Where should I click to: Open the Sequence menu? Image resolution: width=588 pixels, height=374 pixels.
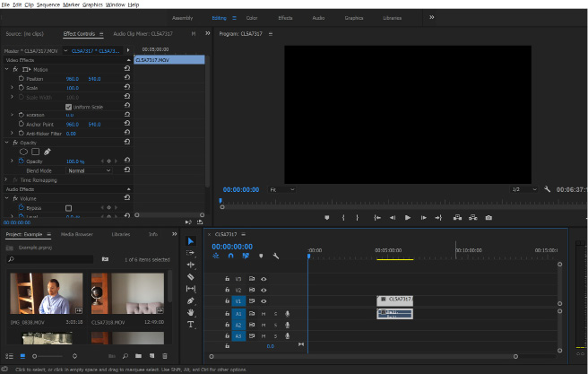47,4
